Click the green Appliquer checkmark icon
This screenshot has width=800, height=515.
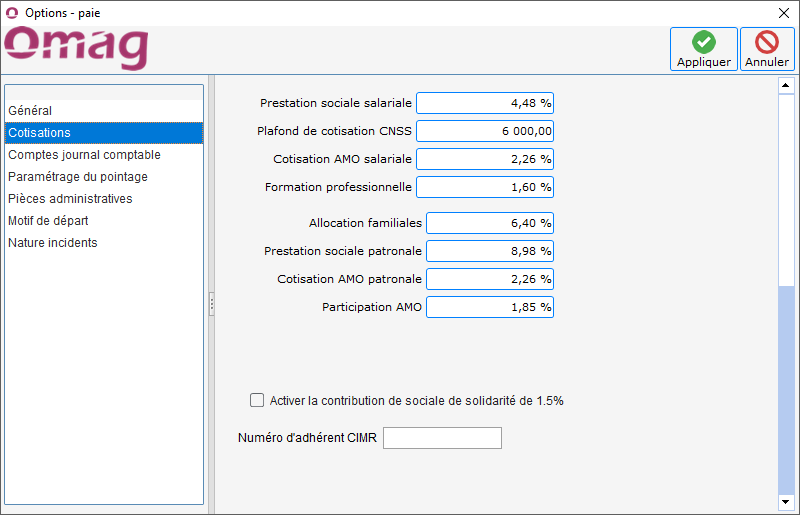point(704,42)
